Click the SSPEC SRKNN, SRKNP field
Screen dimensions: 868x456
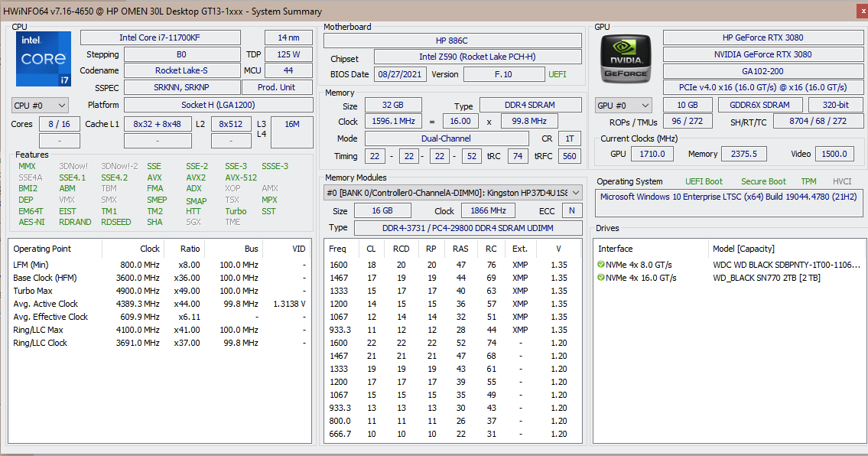[x=181, y=87]
